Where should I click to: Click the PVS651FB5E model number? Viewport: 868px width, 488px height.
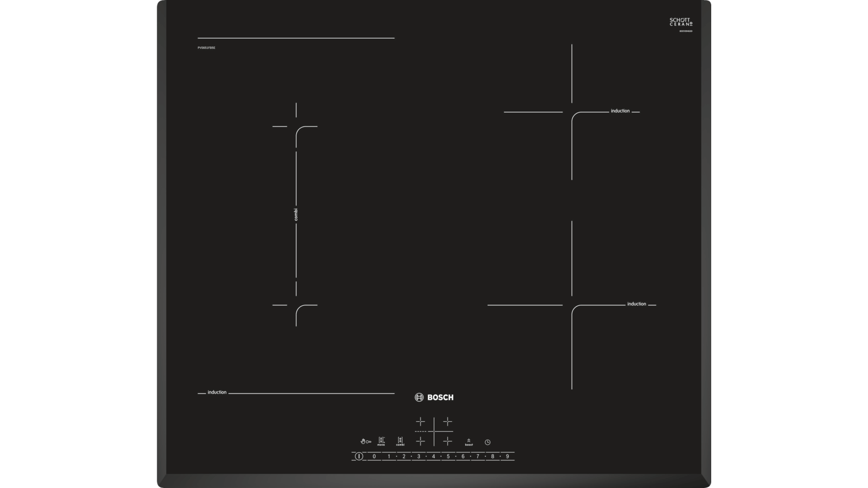pos(206,48)
